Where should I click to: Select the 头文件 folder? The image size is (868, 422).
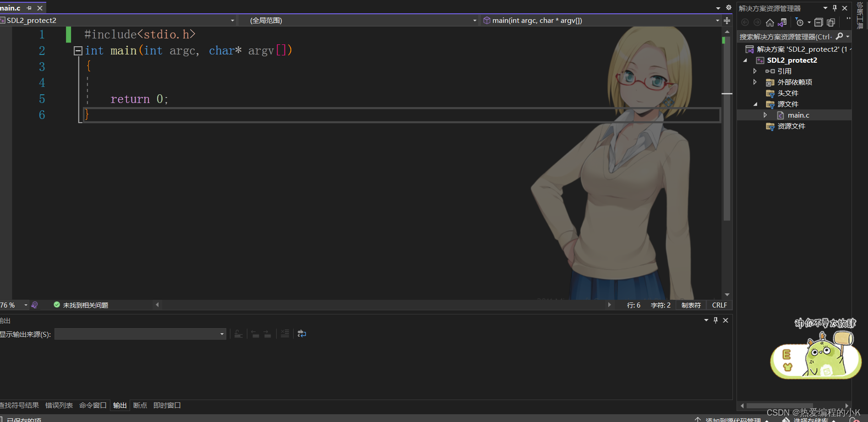pos(788,93)
